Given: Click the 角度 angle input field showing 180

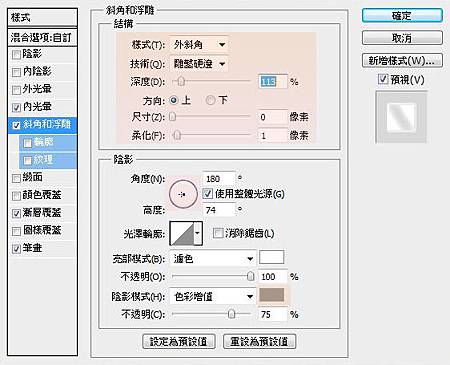Looking at the screenshot, I should click(x=219, y=179).
